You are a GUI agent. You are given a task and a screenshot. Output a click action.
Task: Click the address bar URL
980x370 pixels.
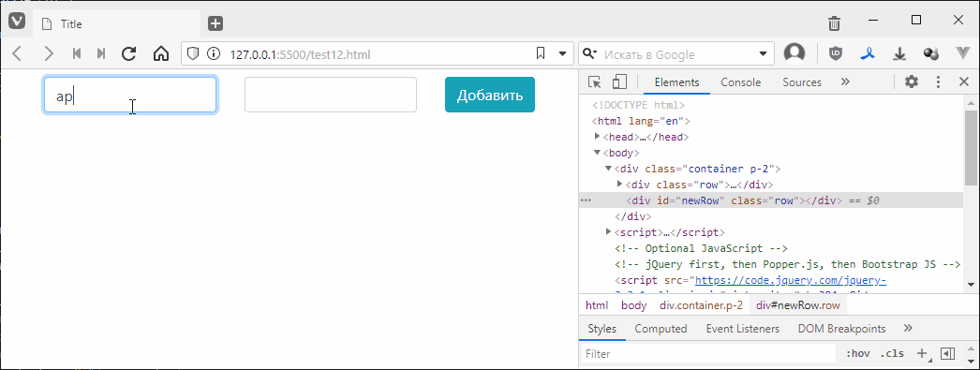click(x=301, y=54)
